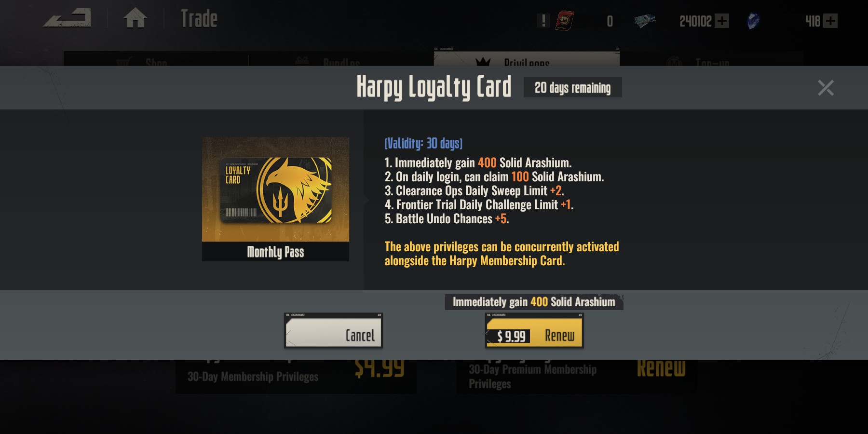Tap the exclamation alert icon
This screenshot has height=434, width=868.
[543, 21]
